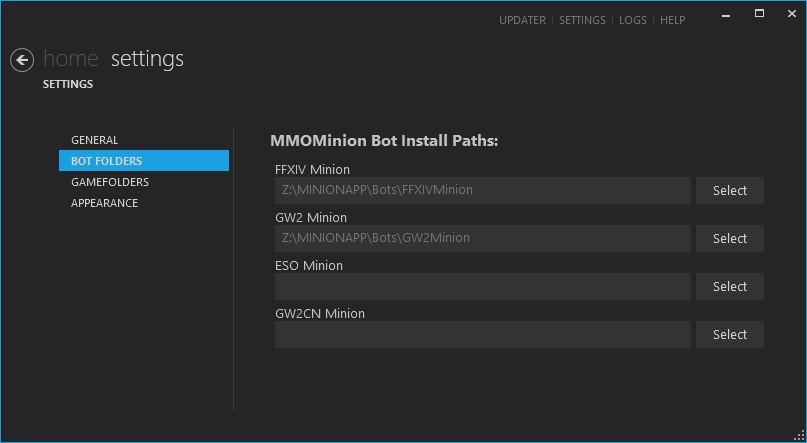Click the 'settings' page title
The image size is (807, 443).
[147, 60]
